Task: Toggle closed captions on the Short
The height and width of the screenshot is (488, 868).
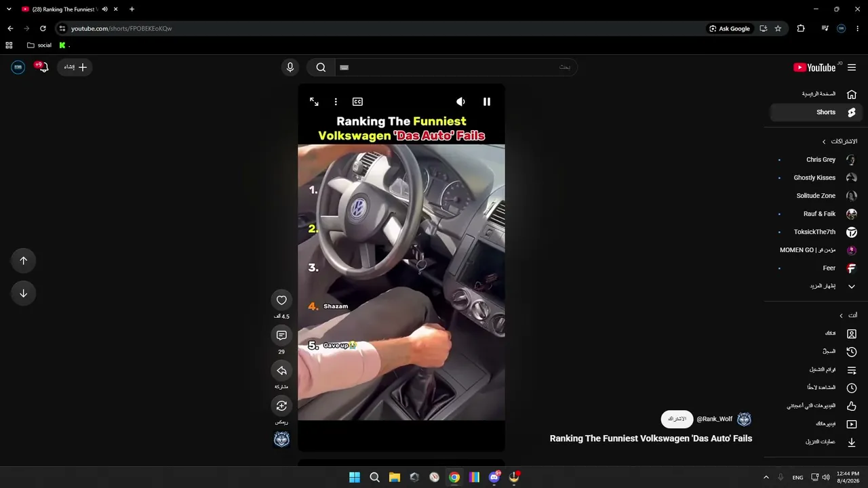Action: pyautogui.click(x=357, y=102)
